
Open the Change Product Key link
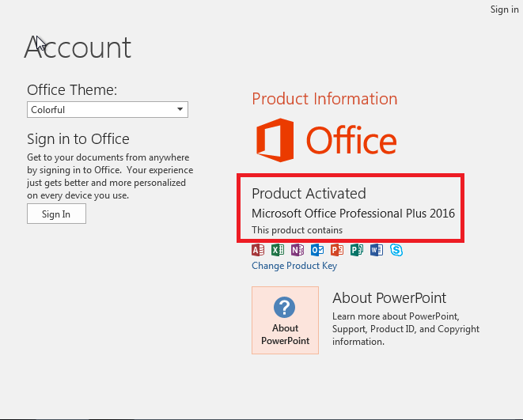(294, 266)
